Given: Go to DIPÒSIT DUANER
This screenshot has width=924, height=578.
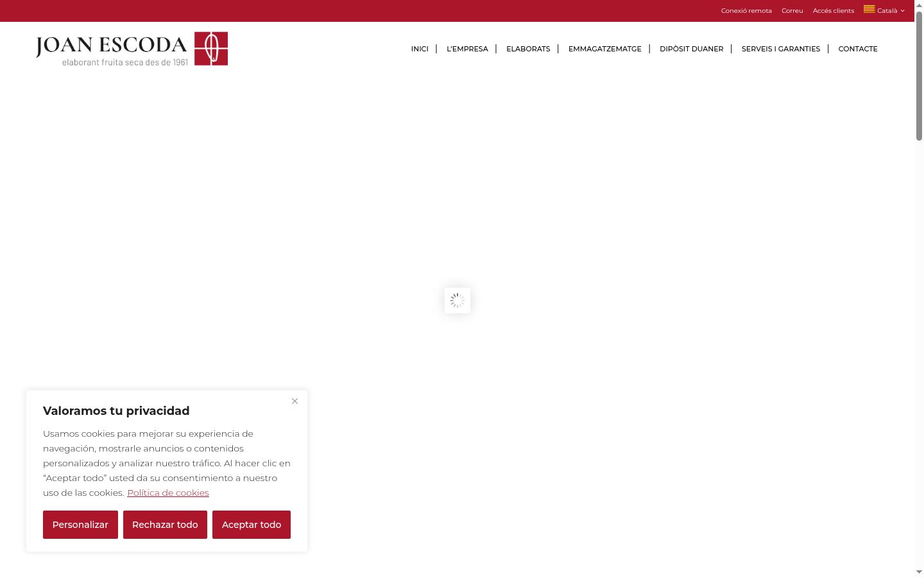Looking at the screenshot, I should 691,49.
